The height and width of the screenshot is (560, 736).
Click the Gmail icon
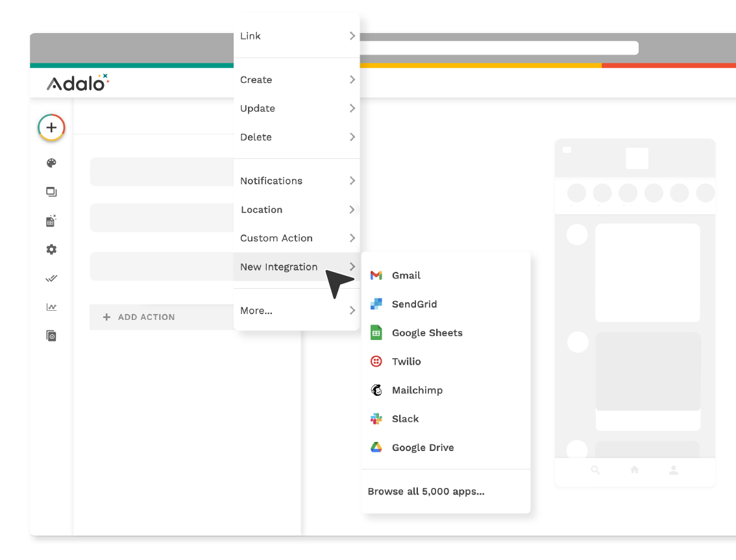376,275
